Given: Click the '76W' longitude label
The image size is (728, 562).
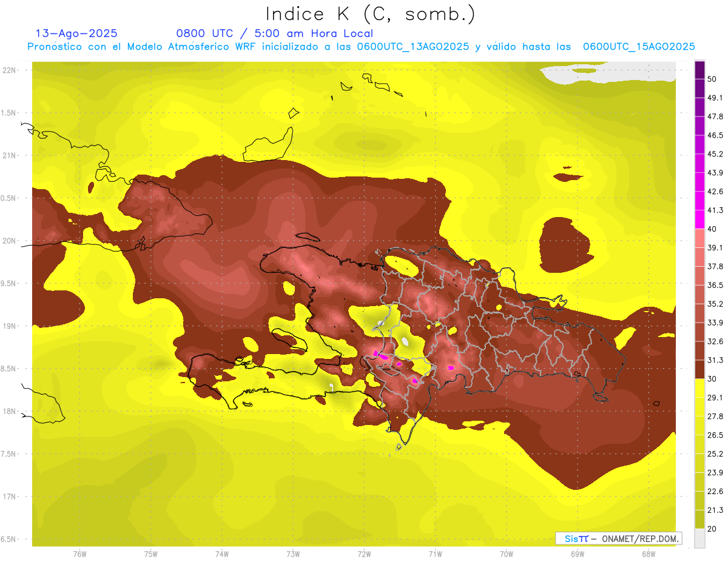Looking at the screenshot, I should tap(79, 554).
